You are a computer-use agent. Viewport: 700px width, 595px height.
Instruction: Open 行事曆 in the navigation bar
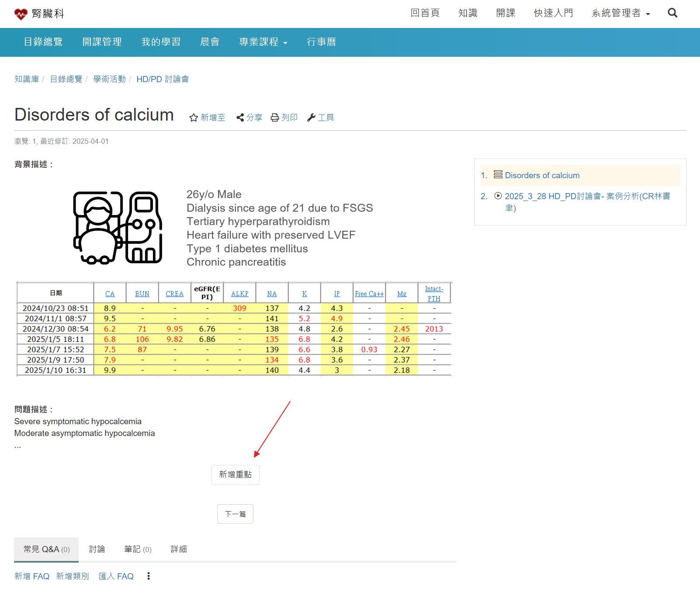[x=321, y=42]
